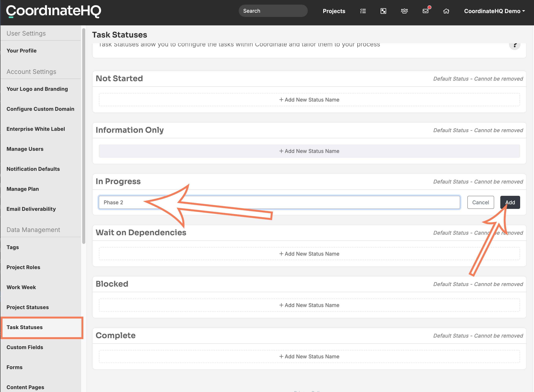The height and width of the screenshot is (392, 534).
Task: Click the CoordinateHQ logo
Action: 54,11
